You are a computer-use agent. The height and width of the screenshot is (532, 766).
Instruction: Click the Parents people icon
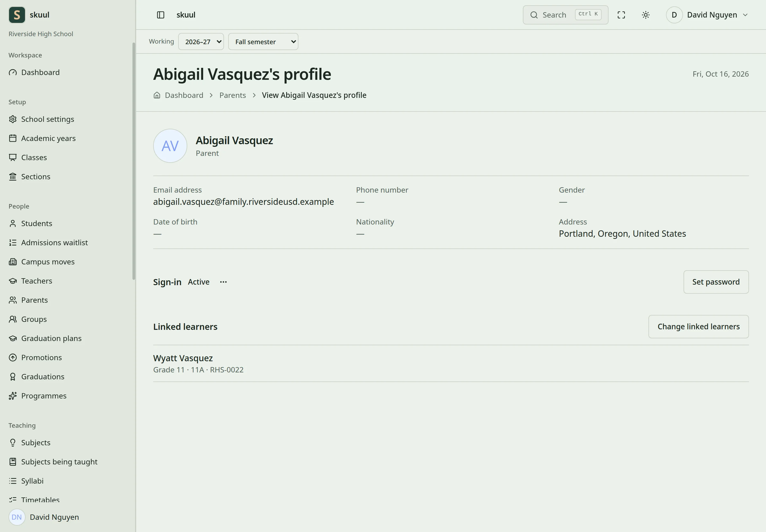(13, 300)
